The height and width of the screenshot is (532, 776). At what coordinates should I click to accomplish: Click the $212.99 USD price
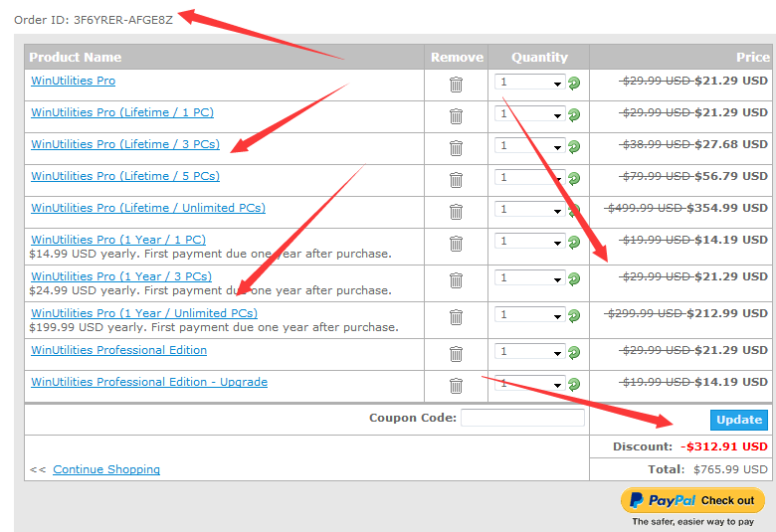tap(727, 313)
